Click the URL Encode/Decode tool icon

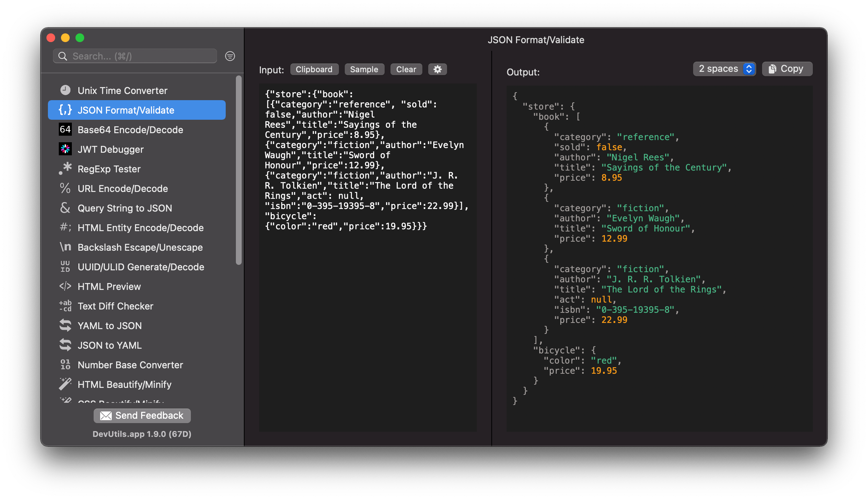[x=66, y=188]
